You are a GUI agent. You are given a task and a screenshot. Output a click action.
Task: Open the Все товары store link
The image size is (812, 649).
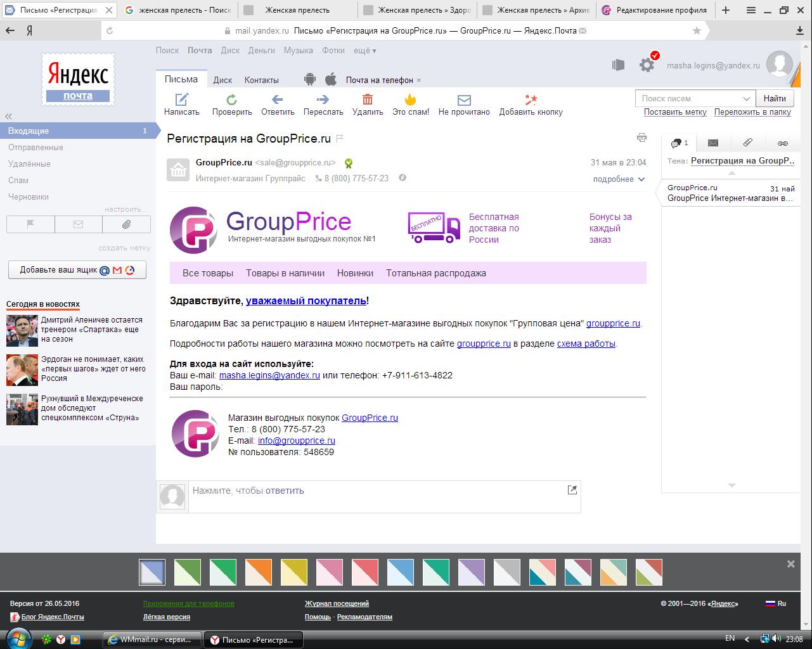point(208,273)
